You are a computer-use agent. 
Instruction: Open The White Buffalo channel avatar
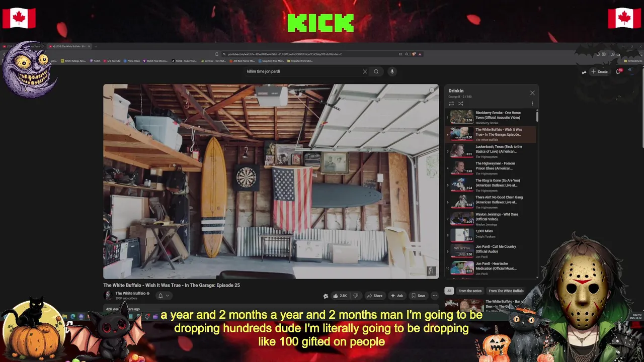tap(108, 296)
